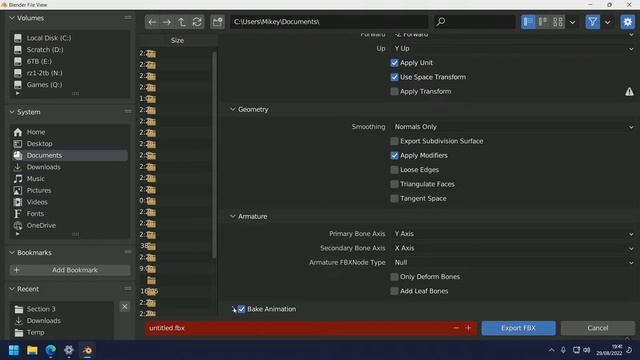Click Export FBX button
The image size is (640, 360).
(x=518, y=328)
